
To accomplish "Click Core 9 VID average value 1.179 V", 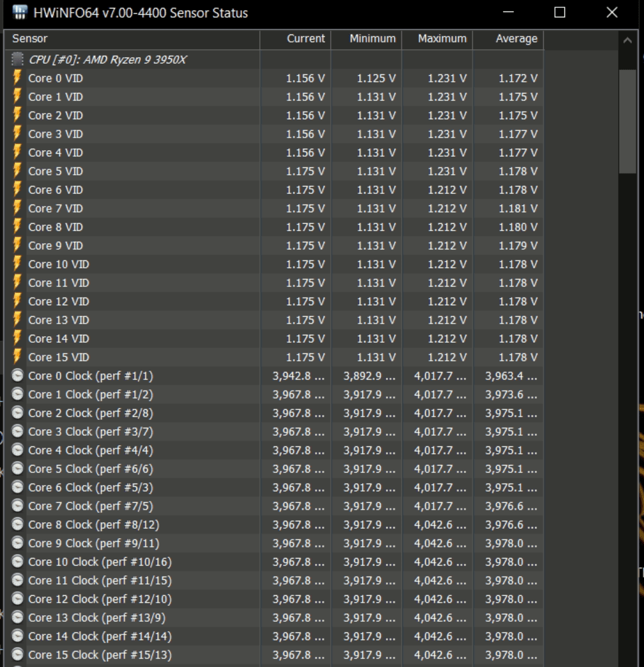I will click(x=518, y=246).
